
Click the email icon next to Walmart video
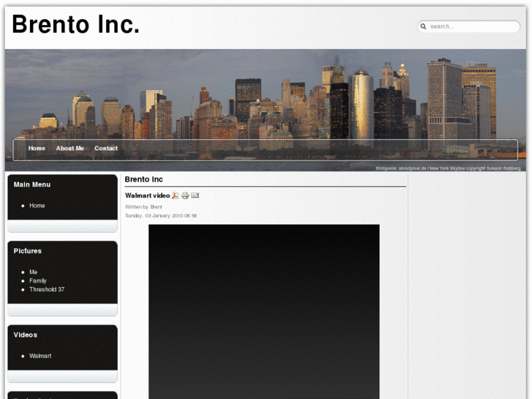click(x=195, y=195)
